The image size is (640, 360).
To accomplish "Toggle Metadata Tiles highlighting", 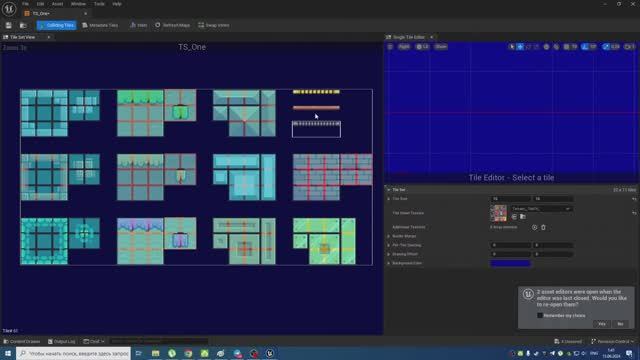I will (100, 25).
